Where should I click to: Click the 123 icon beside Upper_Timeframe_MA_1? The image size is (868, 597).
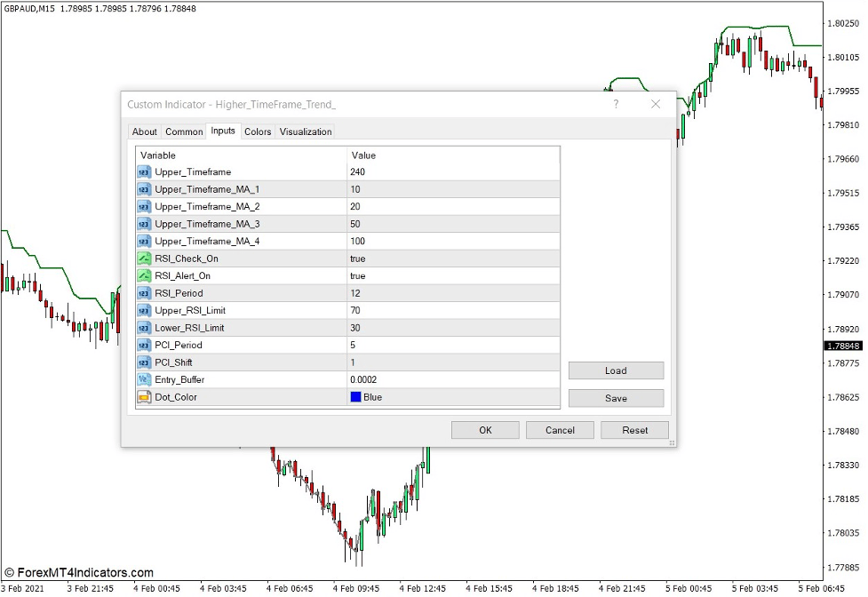coord(144,189)
